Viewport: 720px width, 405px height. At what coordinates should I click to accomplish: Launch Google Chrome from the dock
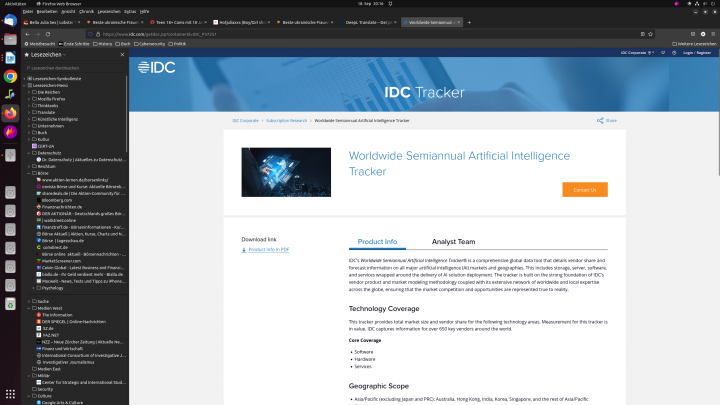tap(10, 76)
